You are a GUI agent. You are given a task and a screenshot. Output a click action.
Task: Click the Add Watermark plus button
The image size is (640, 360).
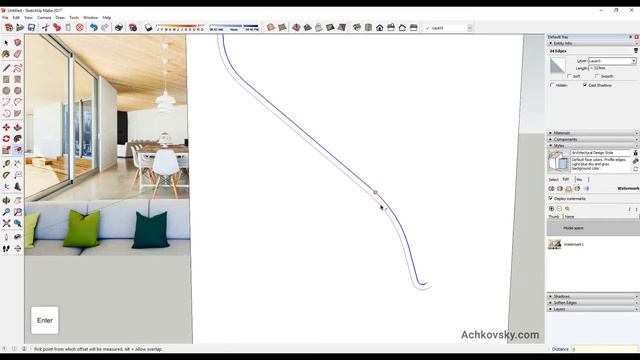click(x=551, y=209)
